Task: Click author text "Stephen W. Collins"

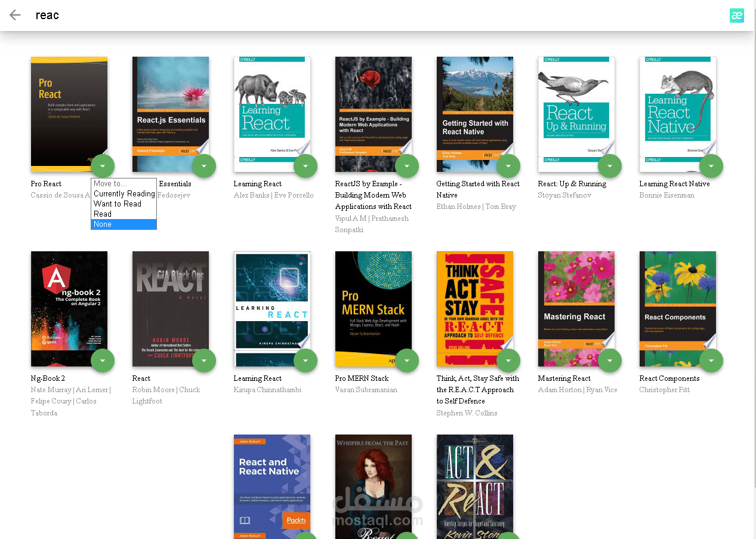Action: (467, 413)
